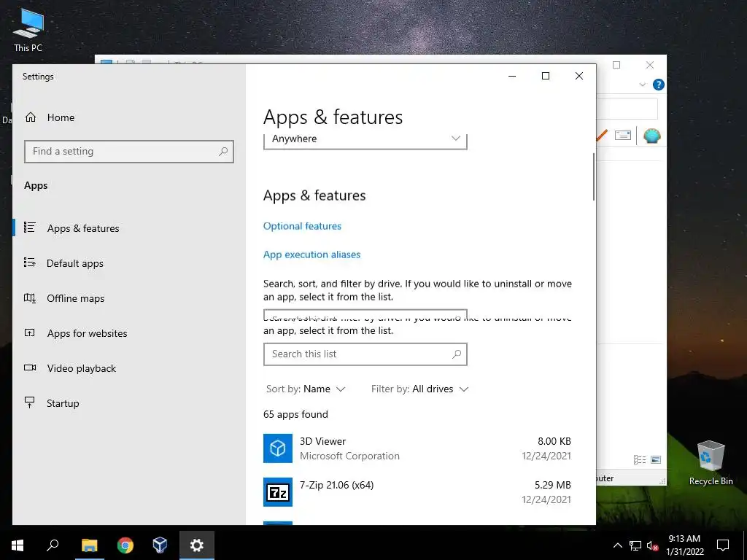This screenshot has height=560, width=747.
Task: Click the Settings gear on taskbar
Action: tap(197, 545)
